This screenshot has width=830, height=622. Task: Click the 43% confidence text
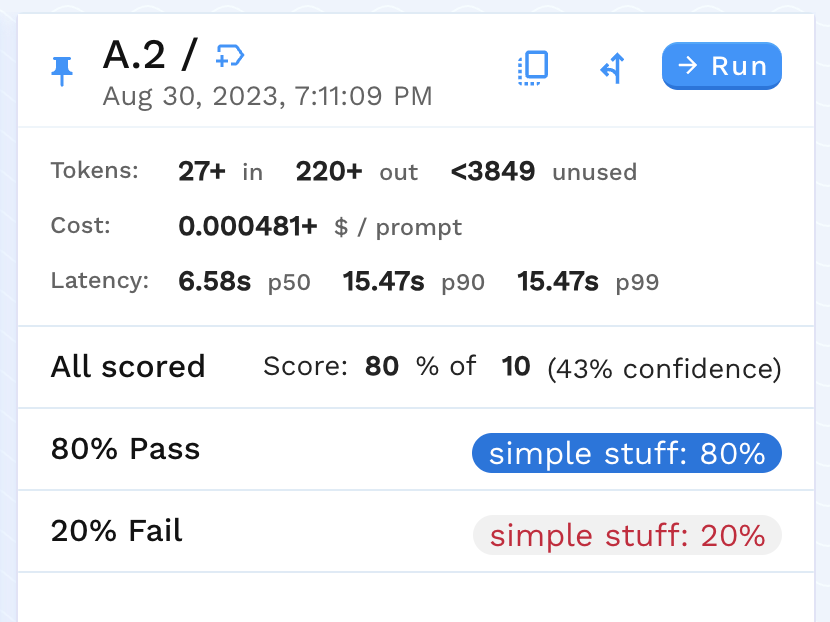click(664, 369)
